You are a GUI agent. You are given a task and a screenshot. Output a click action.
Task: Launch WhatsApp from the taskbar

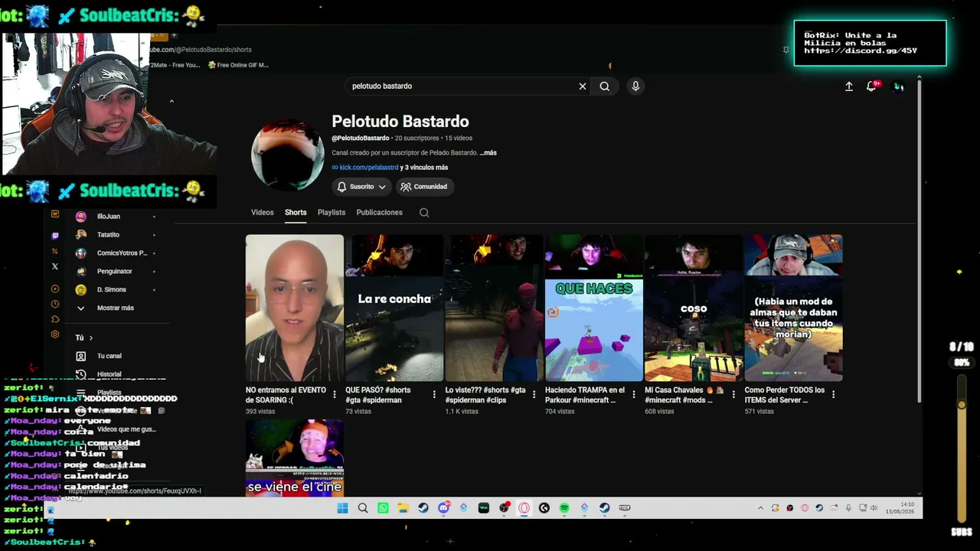point(383,508)
